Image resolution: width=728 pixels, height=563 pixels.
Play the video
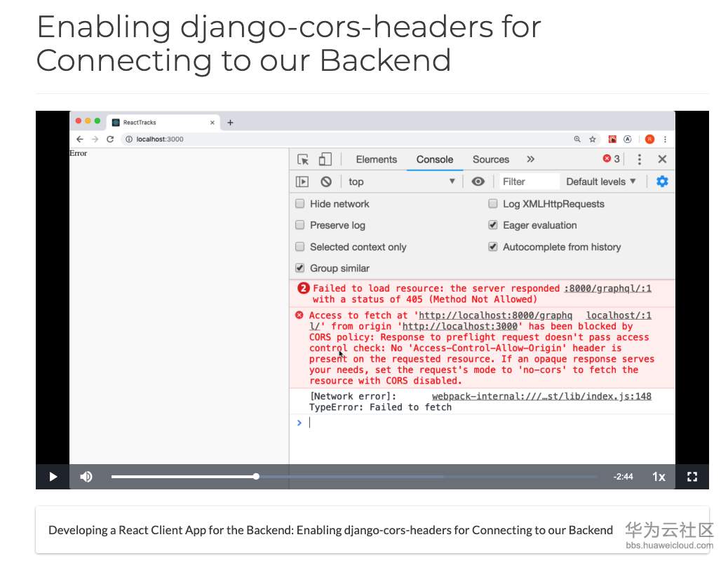pyautogui.click(x=53, y=477)
